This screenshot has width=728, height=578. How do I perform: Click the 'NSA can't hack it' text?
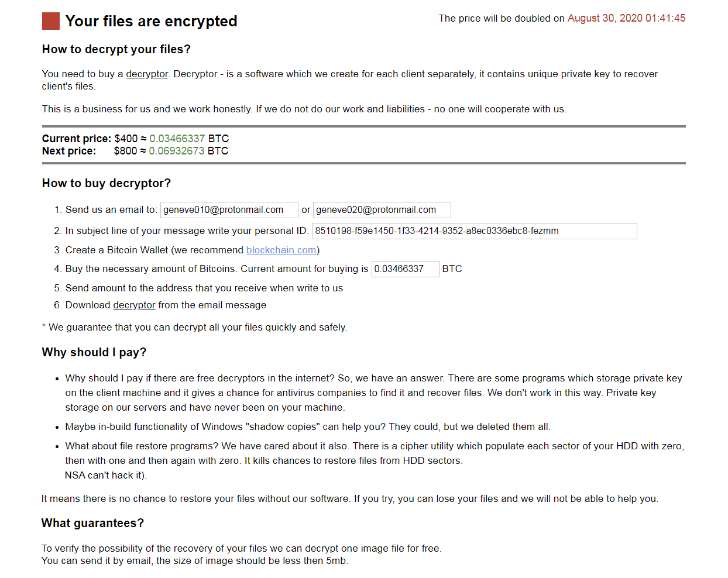coord(106,475)
